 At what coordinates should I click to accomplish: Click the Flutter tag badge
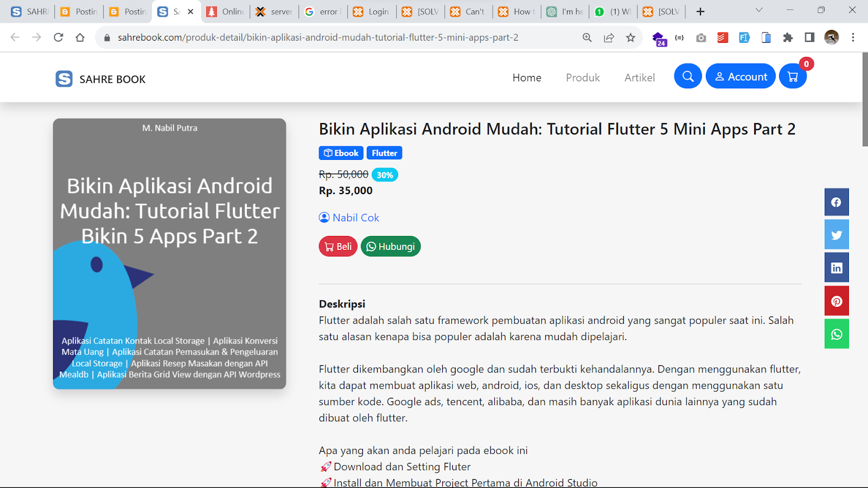(x=384, y=153)
